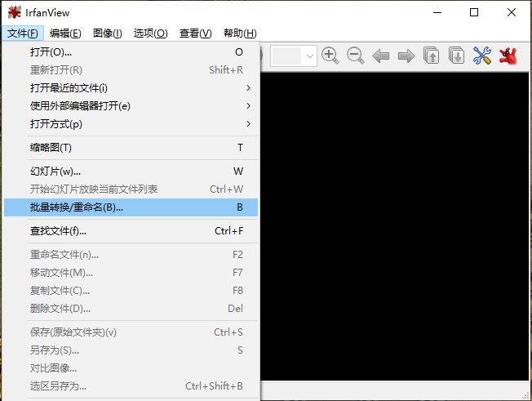
Task: Choose 打开(O)... menu entry
Action: 131,52
